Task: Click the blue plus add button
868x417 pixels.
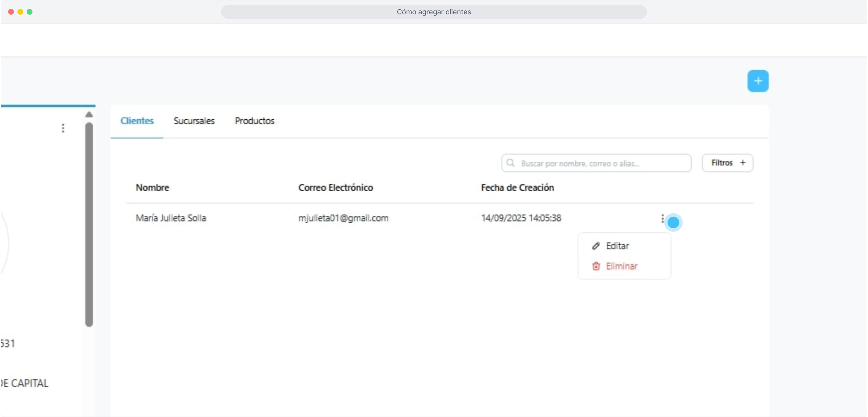Action: click(x=757, y=81)
